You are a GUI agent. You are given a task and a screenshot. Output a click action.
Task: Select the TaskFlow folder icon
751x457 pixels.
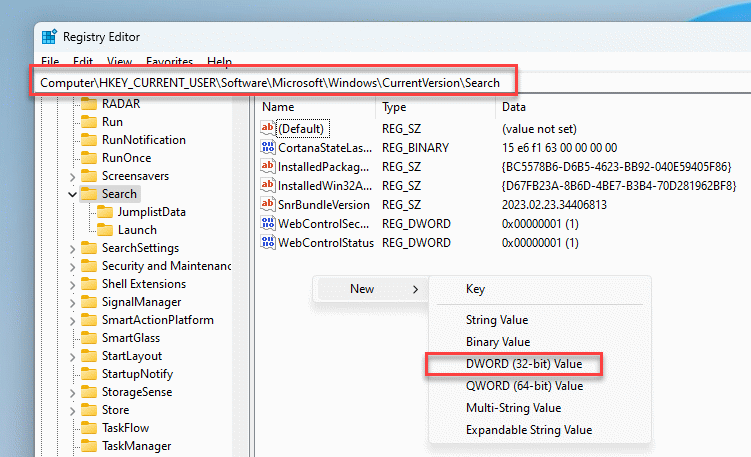tap(89, 428)
